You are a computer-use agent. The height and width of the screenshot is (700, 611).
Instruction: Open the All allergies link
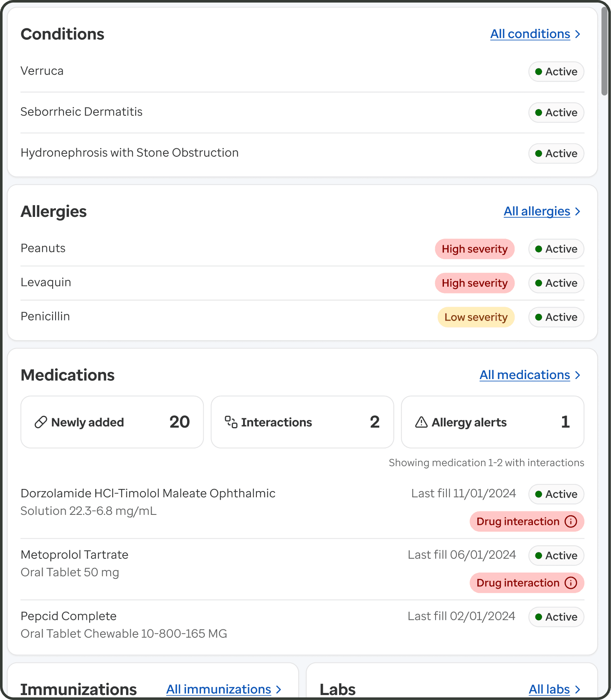pyautogui.click(x=537, y=211)
